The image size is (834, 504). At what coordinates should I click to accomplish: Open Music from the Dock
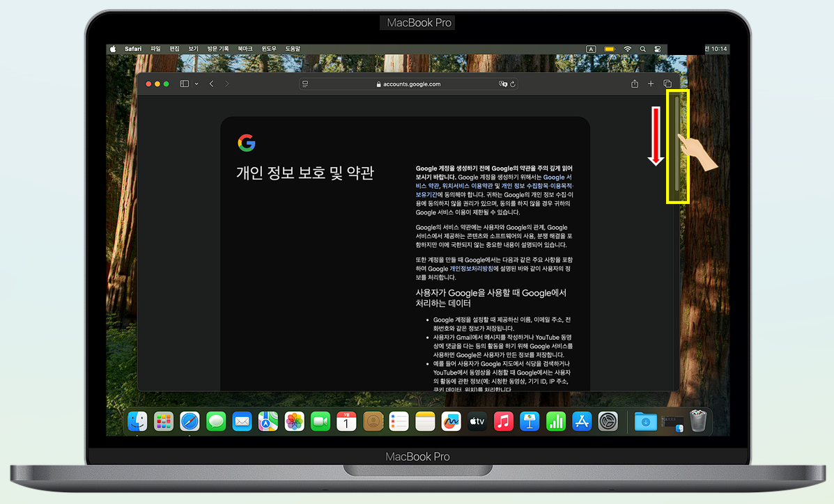click(503, 422)
